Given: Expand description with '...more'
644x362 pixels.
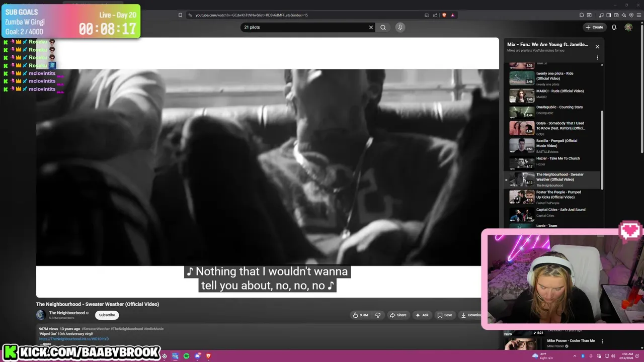Looking at the screenshot, I should point(45,344).
